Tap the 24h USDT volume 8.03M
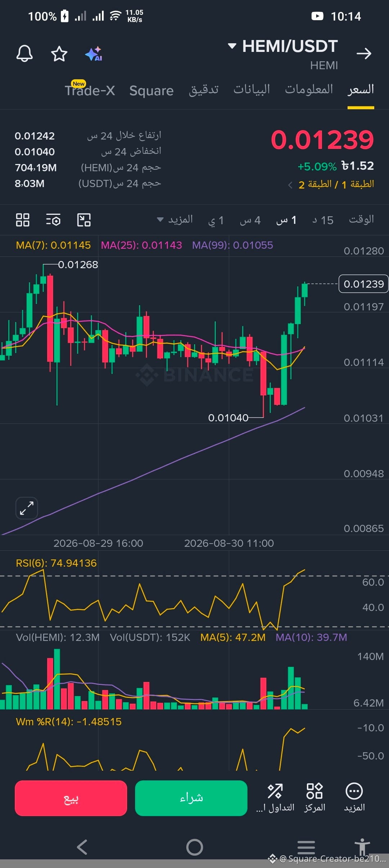 click(x=30, y=183)
